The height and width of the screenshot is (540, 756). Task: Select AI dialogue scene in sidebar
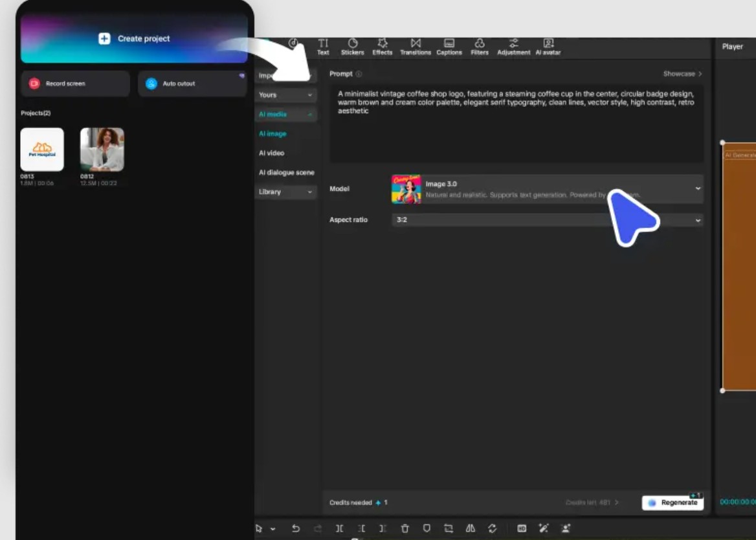coord(286,172)
